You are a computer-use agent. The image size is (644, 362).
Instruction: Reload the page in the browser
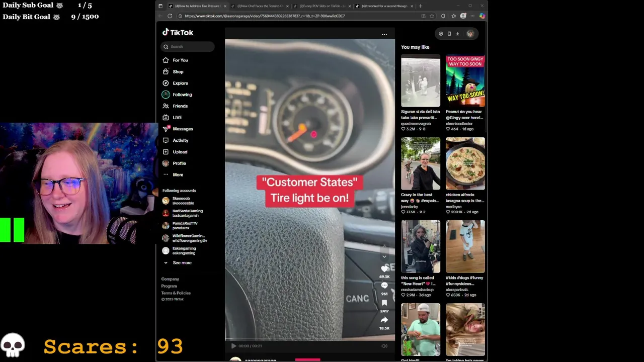170,16
